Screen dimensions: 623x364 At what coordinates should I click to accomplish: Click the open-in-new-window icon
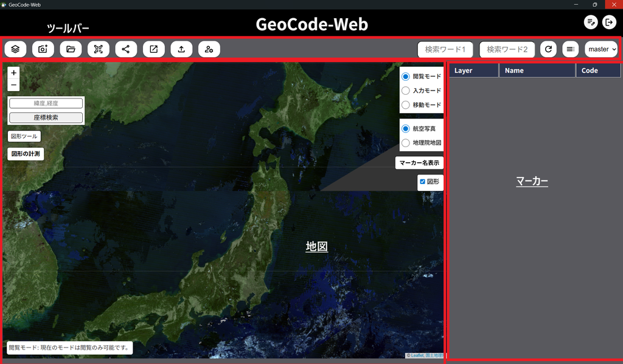(x=154, y=49)
